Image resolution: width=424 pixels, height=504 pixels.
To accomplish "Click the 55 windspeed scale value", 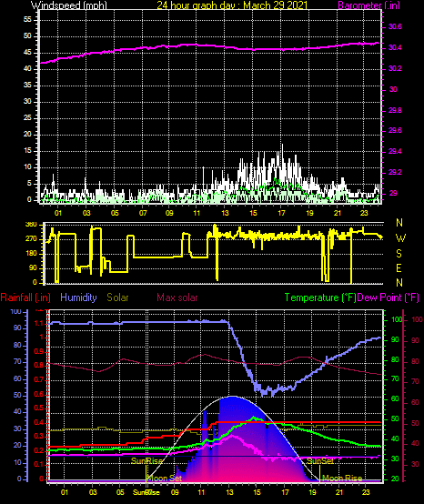I will point(27,20).
